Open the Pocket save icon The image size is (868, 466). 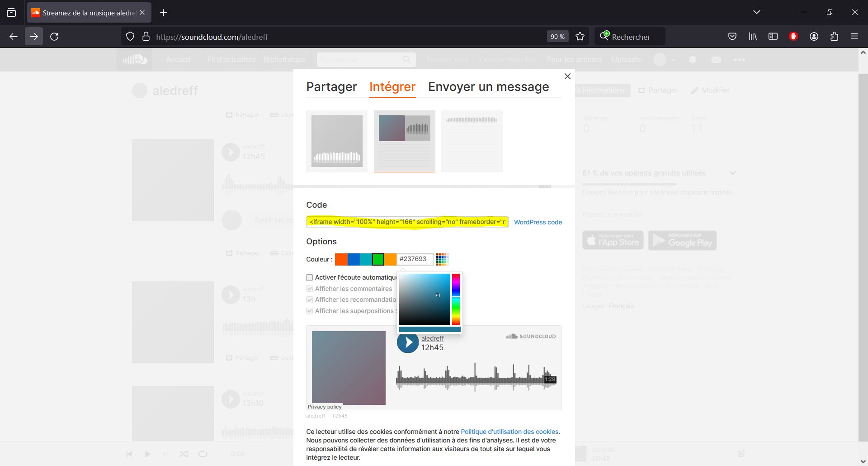tap(732, 37)
